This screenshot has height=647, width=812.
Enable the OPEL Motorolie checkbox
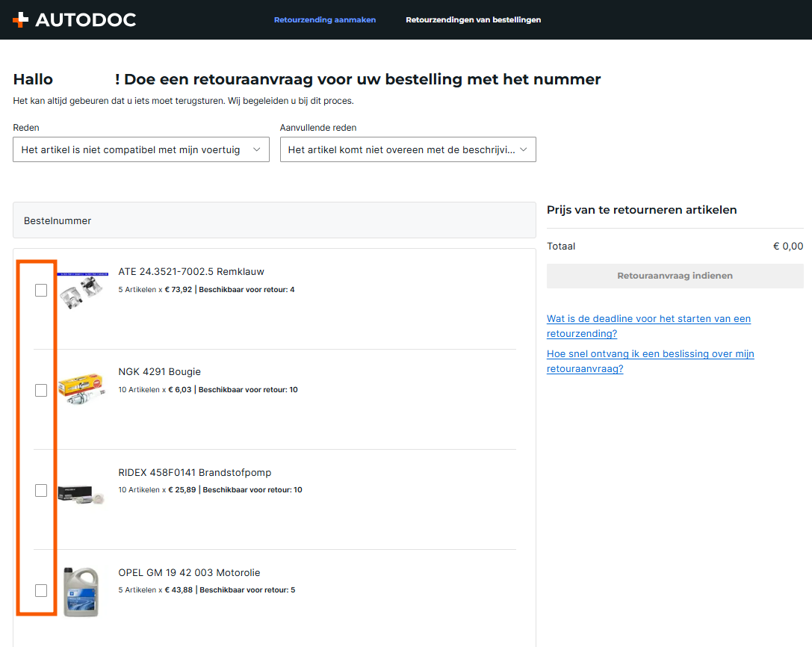[x=41, y=590]
